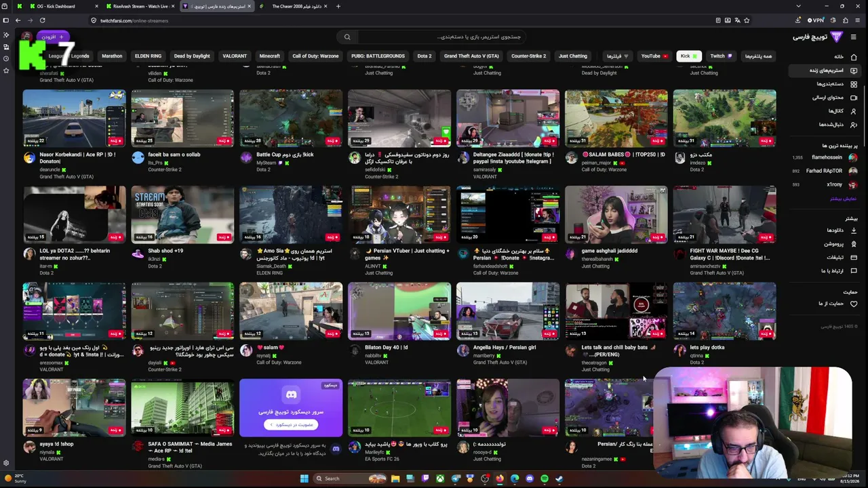Open a new browser tab
Viewport: 868px width, 488px height.
pyautogui.click(x=338, y=6)
